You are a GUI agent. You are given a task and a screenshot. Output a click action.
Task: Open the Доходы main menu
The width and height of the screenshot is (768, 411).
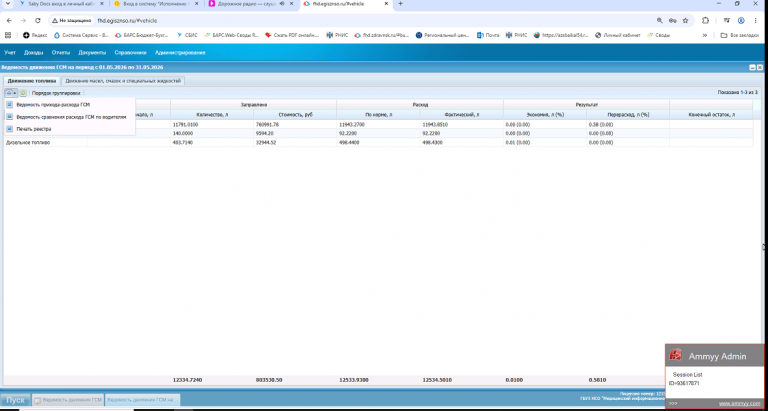pos(33,52)
